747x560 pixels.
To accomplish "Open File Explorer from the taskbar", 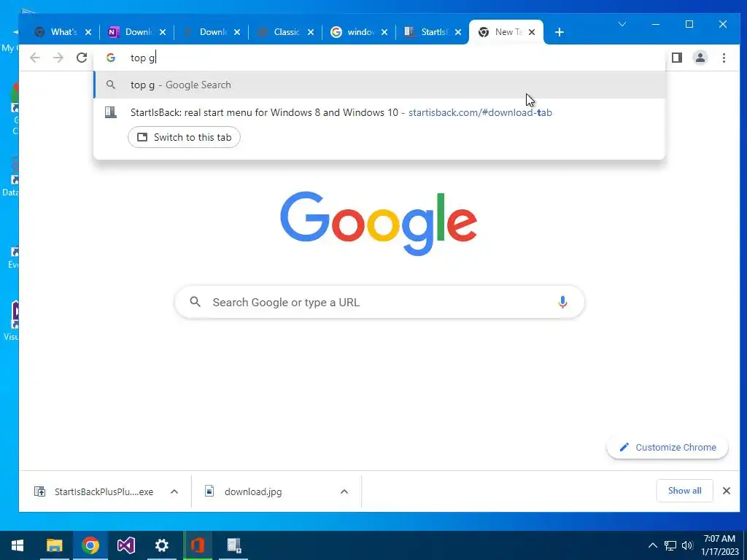I will 54,545.
